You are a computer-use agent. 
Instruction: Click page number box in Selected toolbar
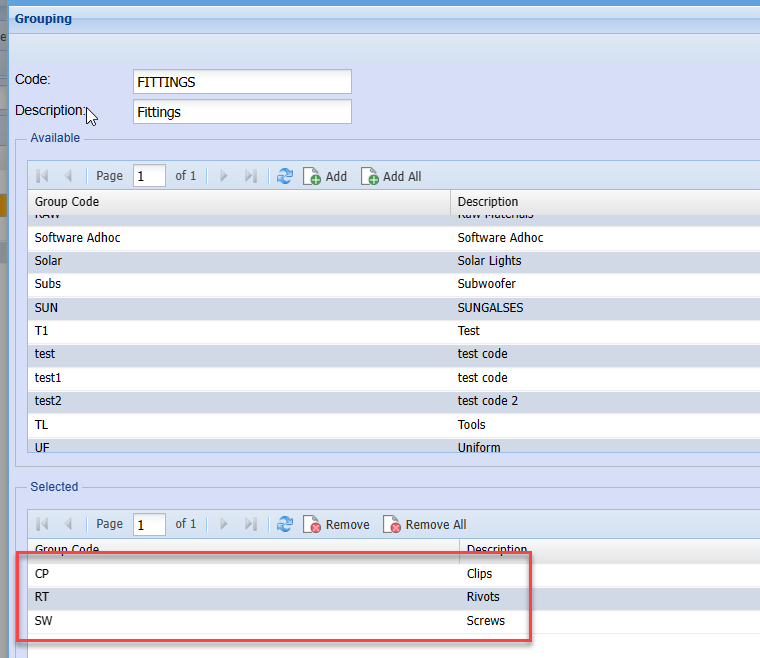(150, 524)
